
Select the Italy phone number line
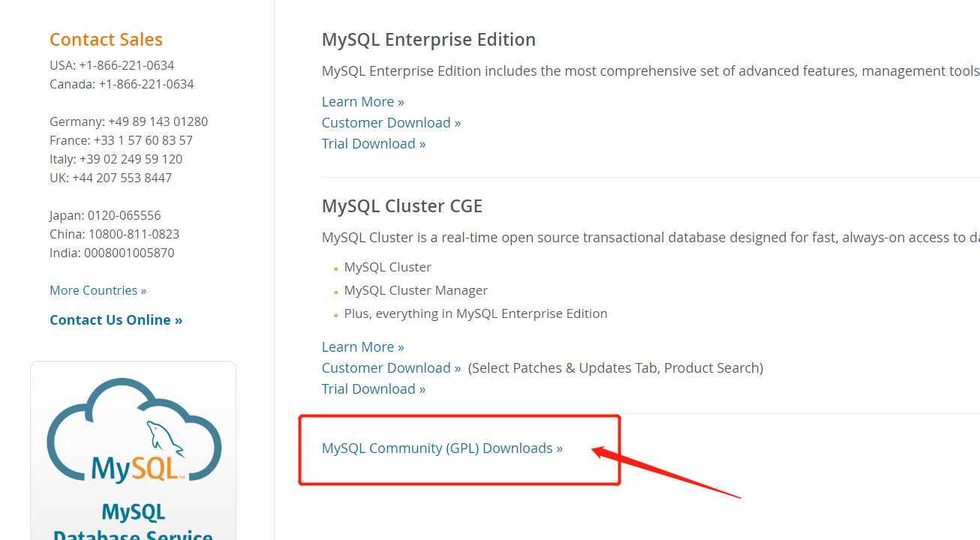pyautogui.click(x=116, y=159)
